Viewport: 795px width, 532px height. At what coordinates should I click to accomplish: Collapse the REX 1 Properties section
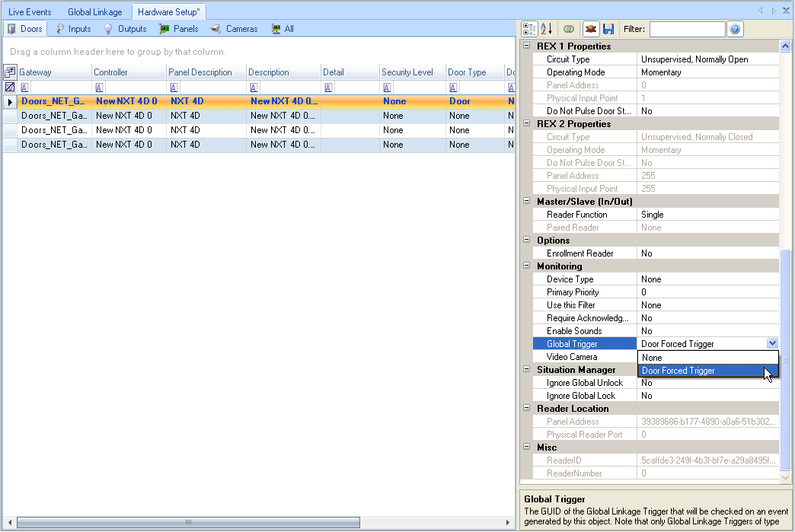click(x=527, y=46)
